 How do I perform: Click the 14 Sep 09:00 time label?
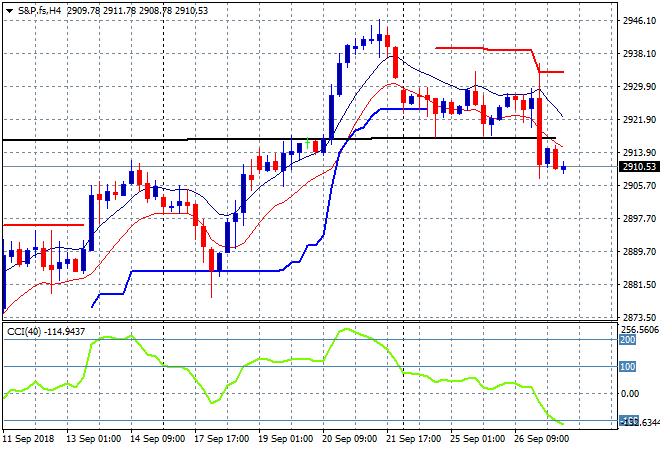[x=157, y=439]
